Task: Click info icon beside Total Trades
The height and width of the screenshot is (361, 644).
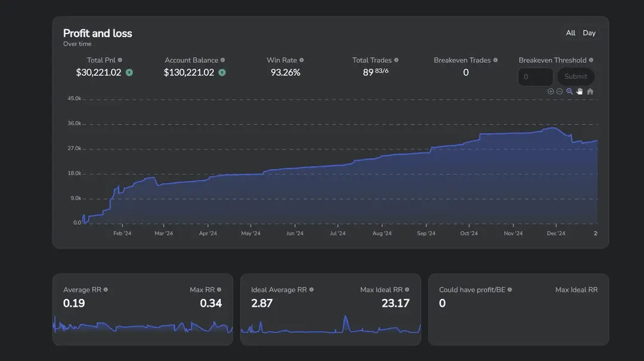Action: [x=397, y=60]
